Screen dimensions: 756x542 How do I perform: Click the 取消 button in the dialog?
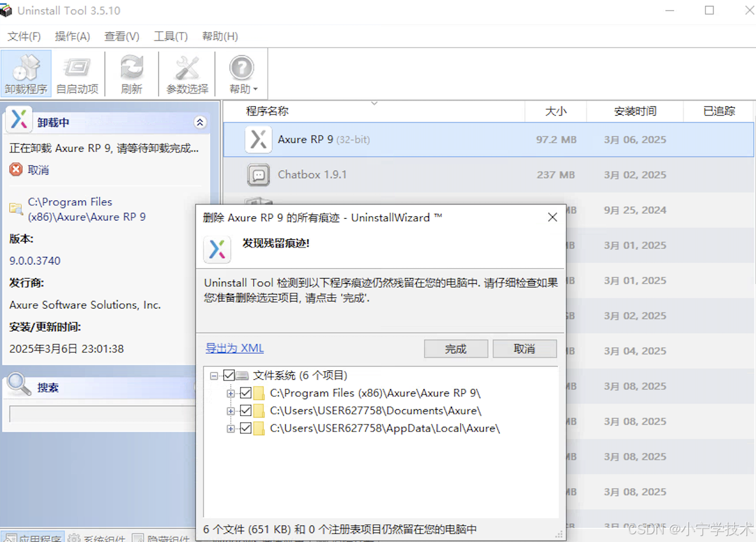tap(524, 349)
